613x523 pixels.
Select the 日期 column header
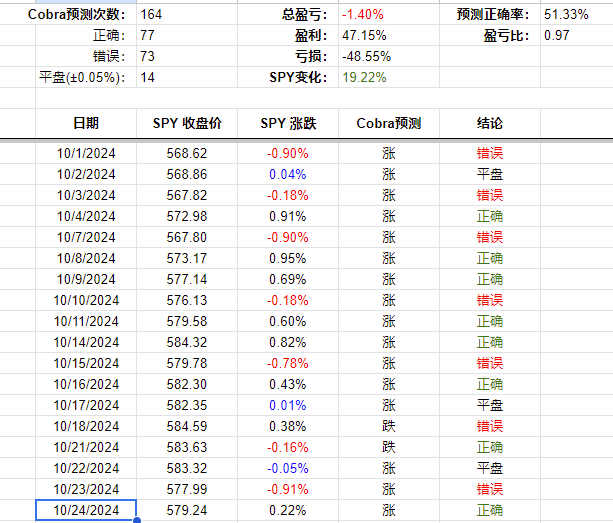click(x=86, y=123)
